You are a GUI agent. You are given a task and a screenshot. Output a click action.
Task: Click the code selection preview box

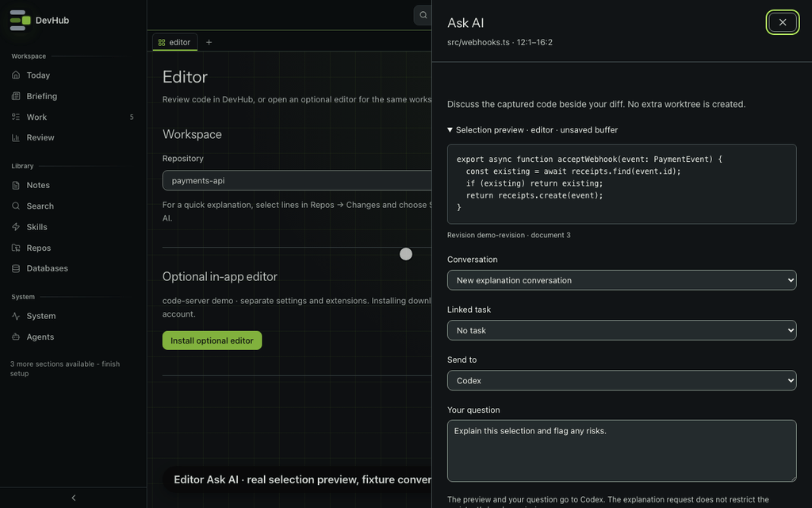(x=622, y=184)
